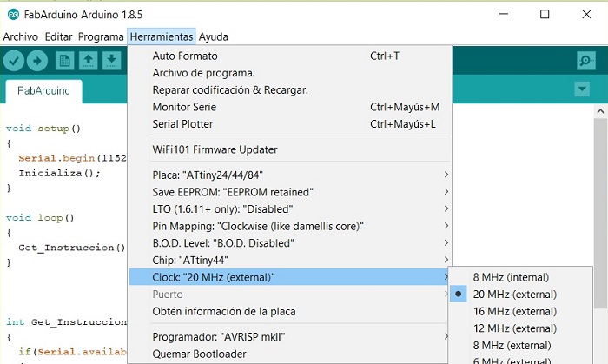Expand Placa ATtiny24/44/84 submenu
608x364 pixels.
(x=289, y=175)
